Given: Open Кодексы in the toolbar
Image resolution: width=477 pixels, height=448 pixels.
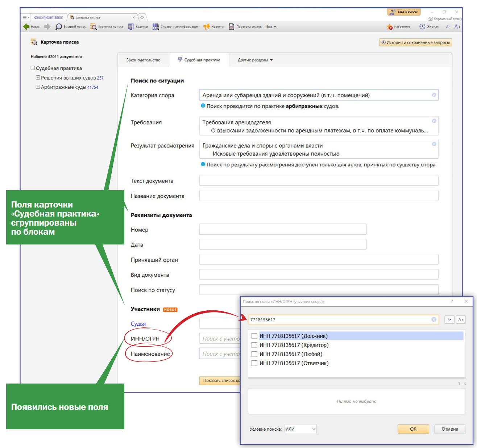Looking at the screenshot, I should 138,26.
